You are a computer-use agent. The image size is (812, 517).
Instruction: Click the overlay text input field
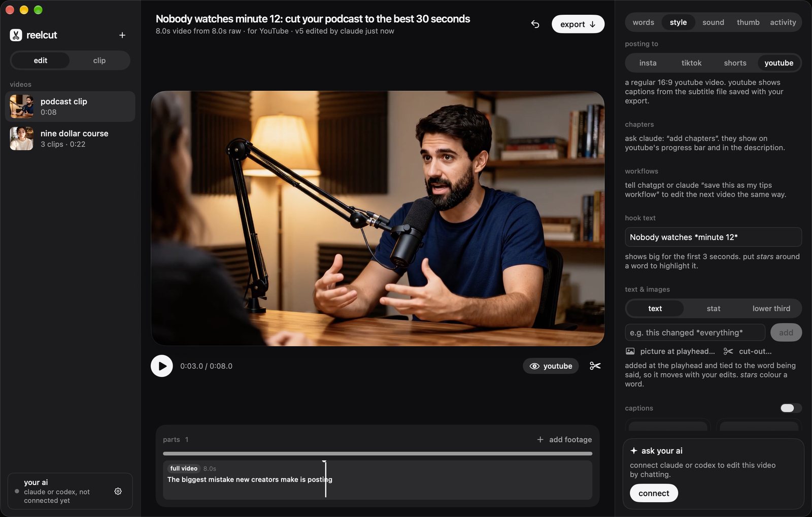coord(695,333)
